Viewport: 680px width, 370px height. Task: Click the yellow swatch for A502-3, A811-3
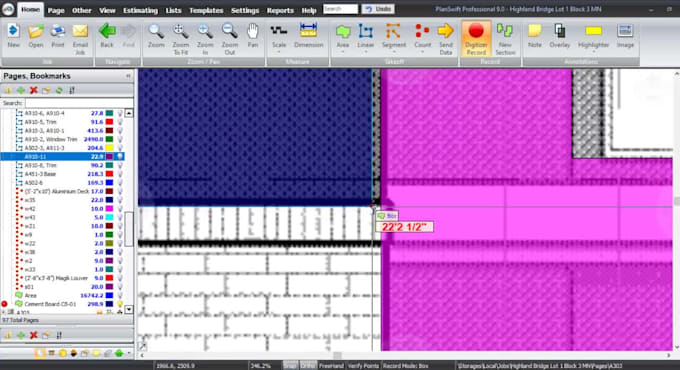[110, 148]
